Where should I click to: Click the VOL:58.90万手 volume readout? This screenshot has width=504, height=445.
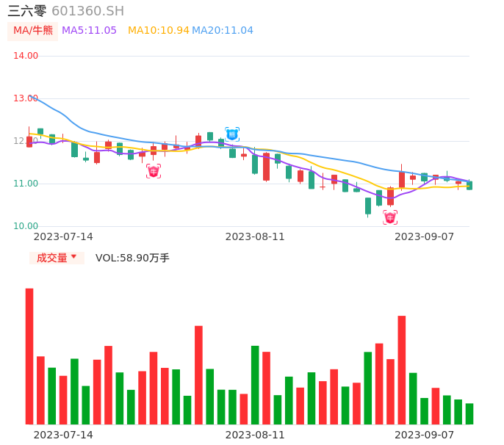coord(132,258)
